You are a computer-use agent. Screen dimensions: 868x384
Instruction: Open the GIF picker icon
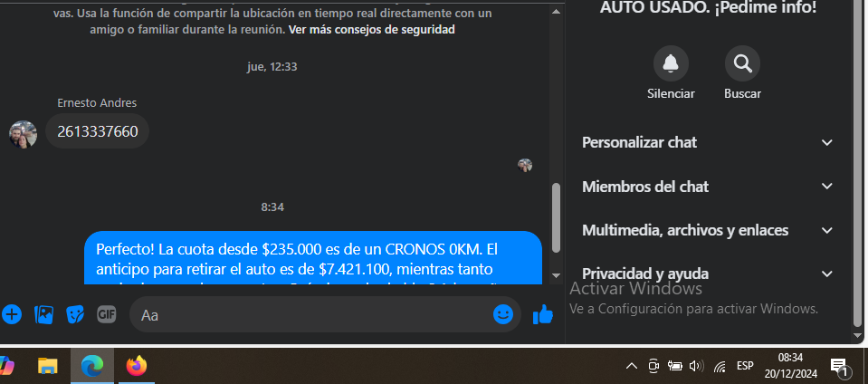106,314
